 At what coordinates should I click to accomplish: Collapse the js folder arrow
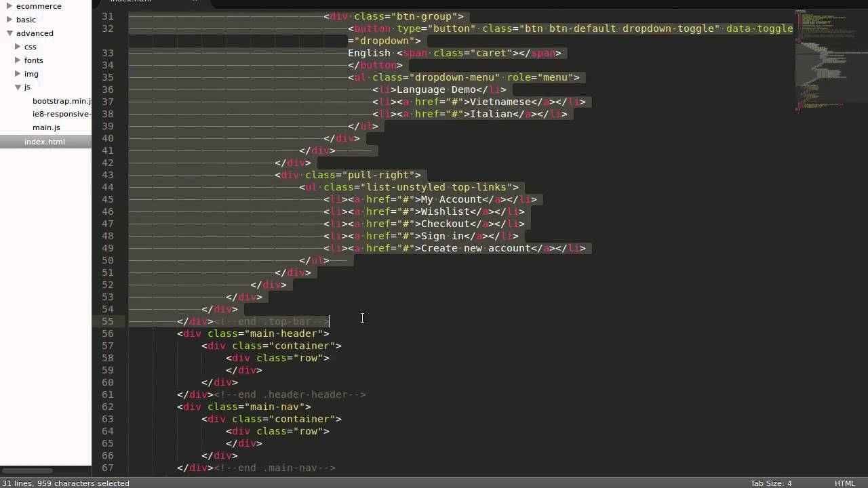coord(18,87)
